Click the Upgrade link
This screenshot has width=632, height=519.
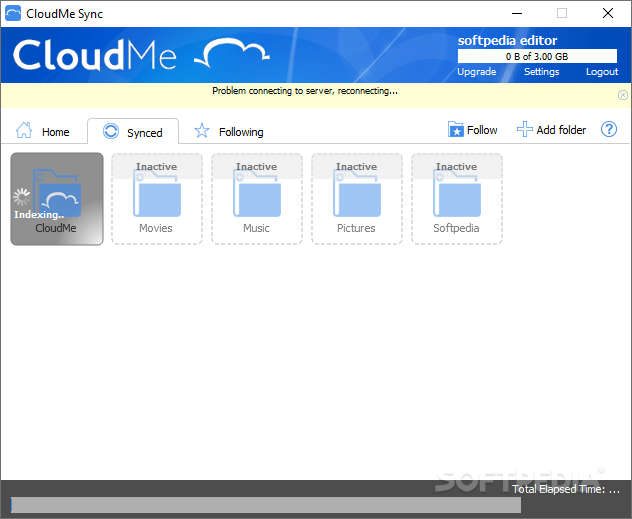(476, 72)
